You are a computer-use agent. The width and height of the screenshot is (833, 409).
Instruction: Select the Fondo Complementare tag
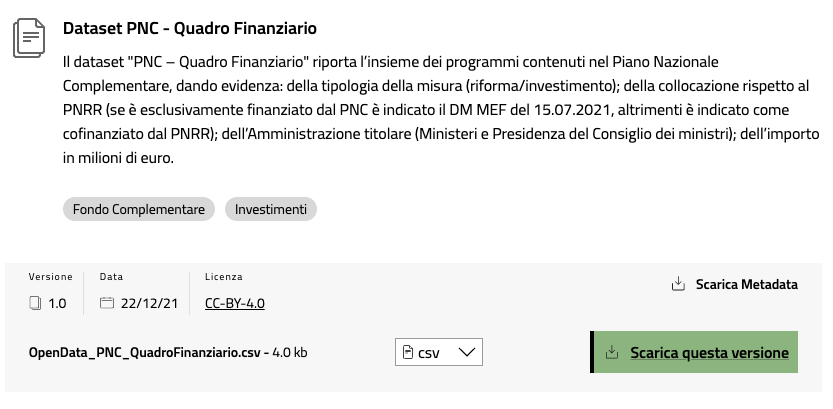pyautogui.click(x=139, y=209)
